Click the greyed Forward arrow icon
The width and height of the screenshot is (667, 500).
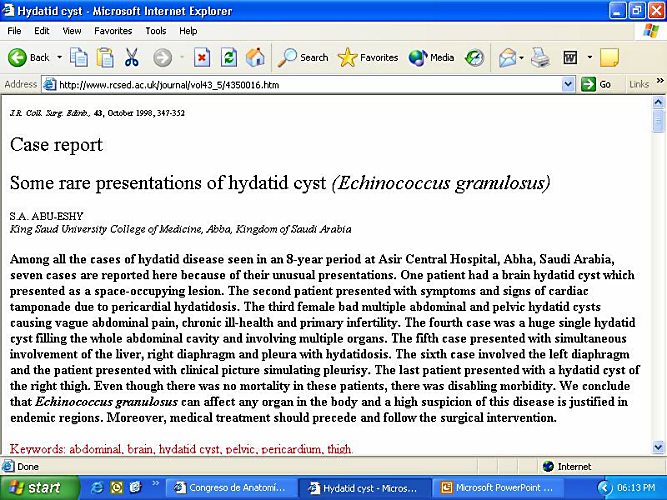(x=162, y=57)
